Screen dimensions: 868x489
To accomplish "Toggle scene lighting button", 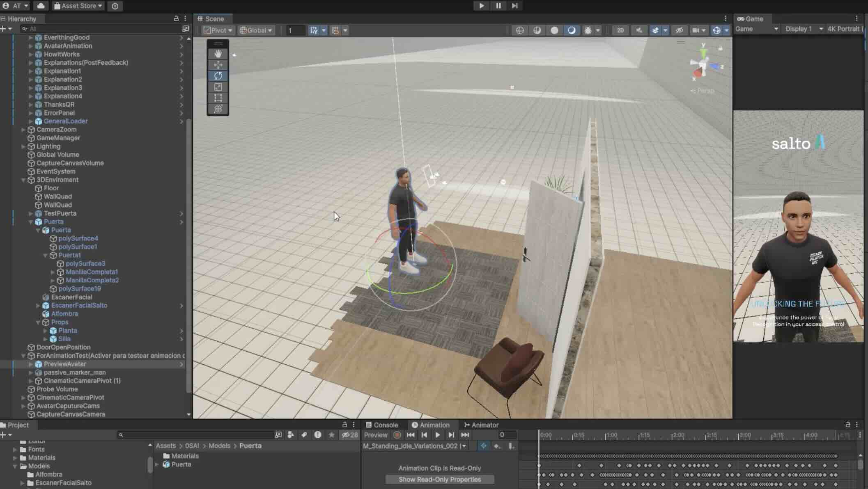I will point(639,30).
